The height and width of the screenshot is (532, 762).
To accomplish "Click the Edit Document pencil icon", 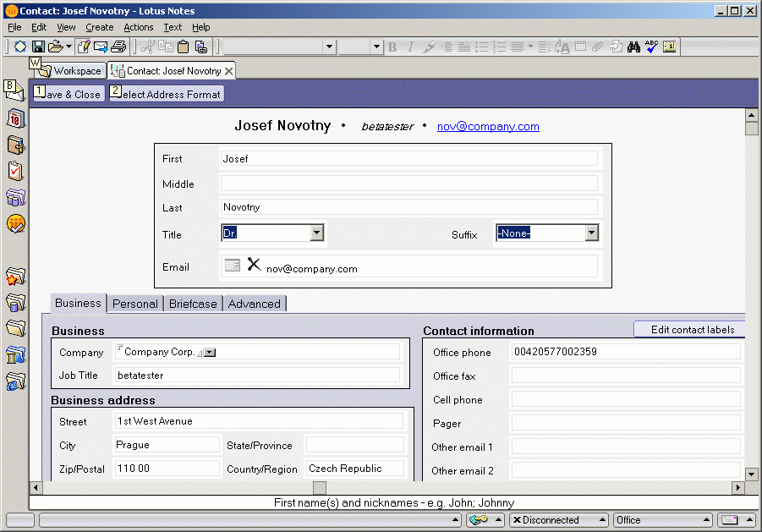I will 84,47.
